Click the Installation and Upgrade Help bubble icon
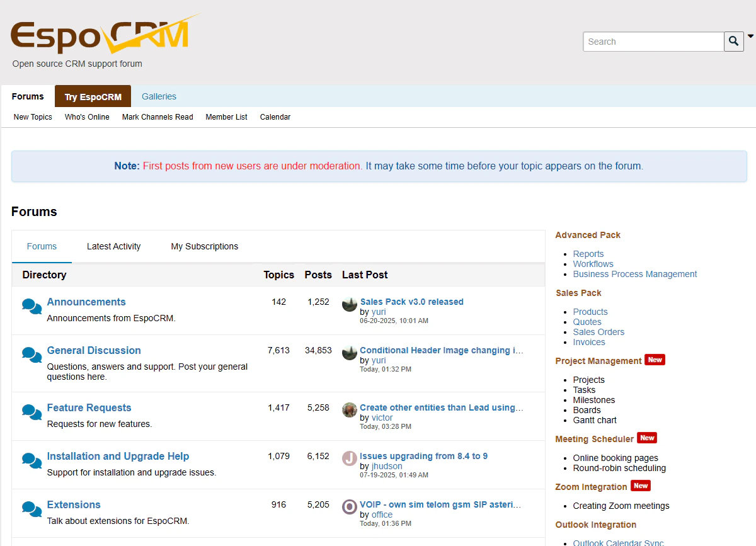The height and width of the screenshot is (546, 756). tap(31, 460)
